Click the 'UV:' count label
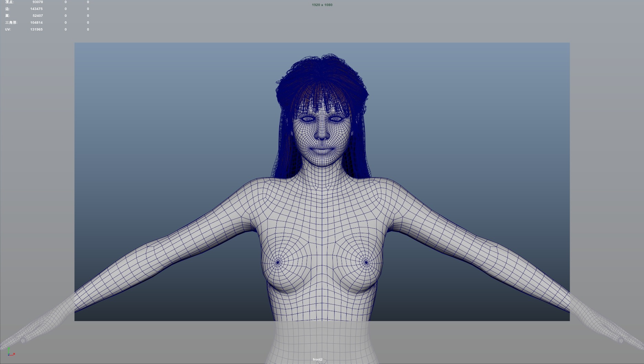This screenshot has width=644, height=364. [8, 30]
